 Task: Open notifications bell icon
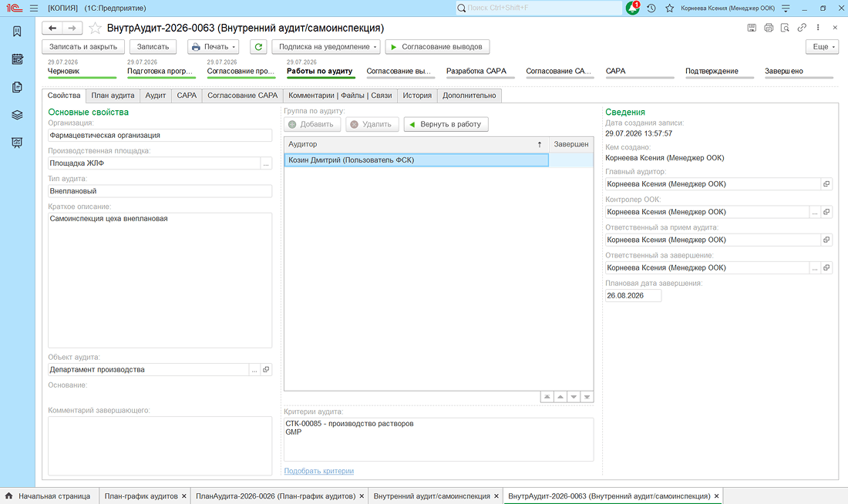click(633, 8)
